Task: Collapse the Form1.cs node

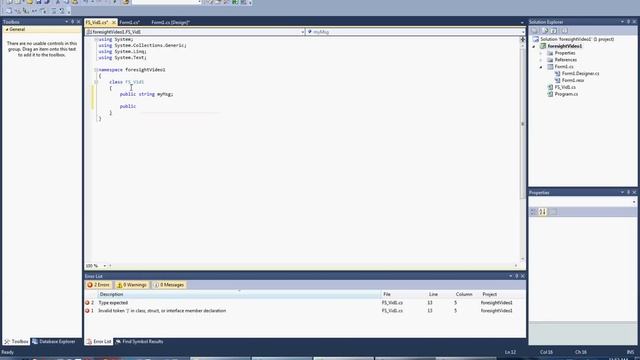Action: (541, 67)
